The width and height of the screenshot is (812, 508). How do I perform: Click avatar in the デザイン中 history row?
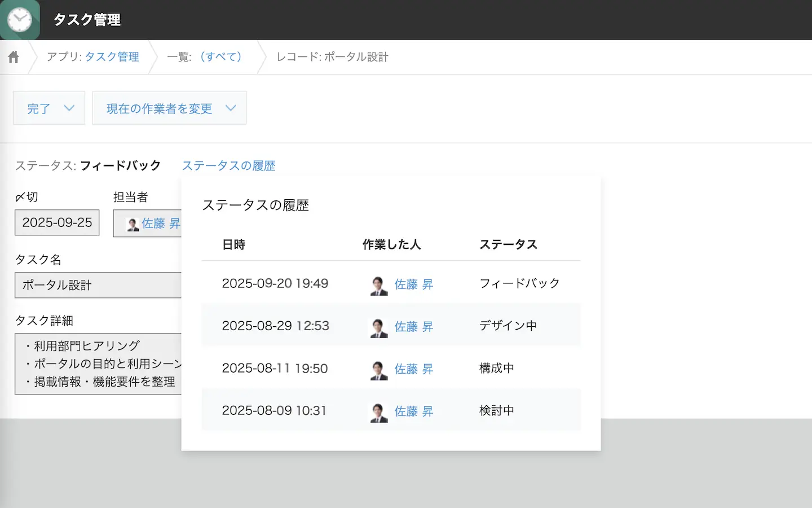[378, 328]
